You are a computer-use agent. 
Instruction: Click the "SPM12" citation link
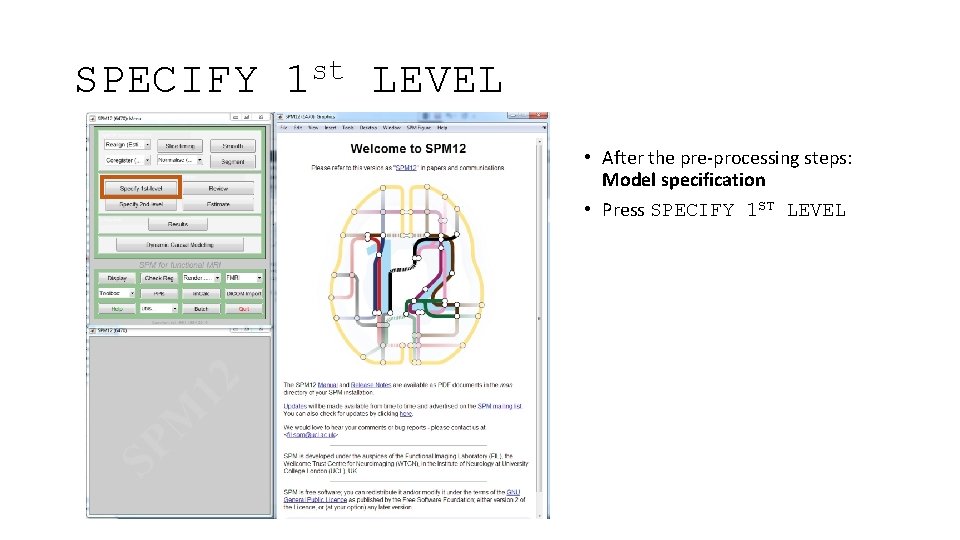406,168
